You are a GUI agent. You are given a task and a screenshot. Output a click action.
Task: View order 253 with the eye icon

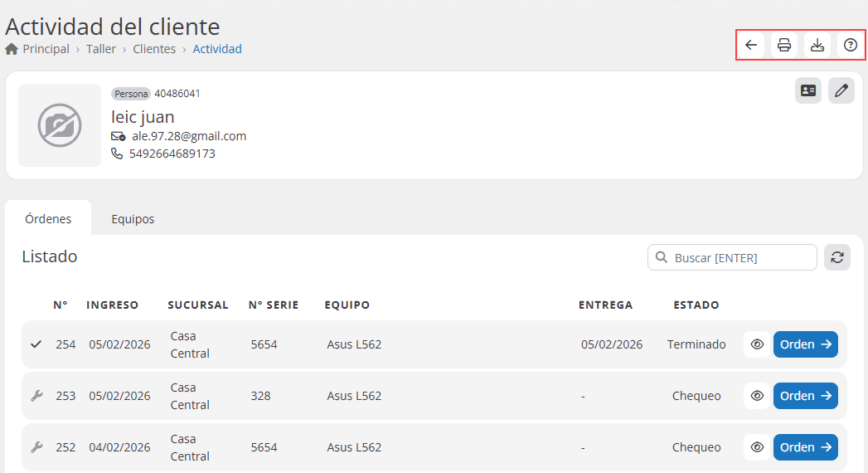757,396
